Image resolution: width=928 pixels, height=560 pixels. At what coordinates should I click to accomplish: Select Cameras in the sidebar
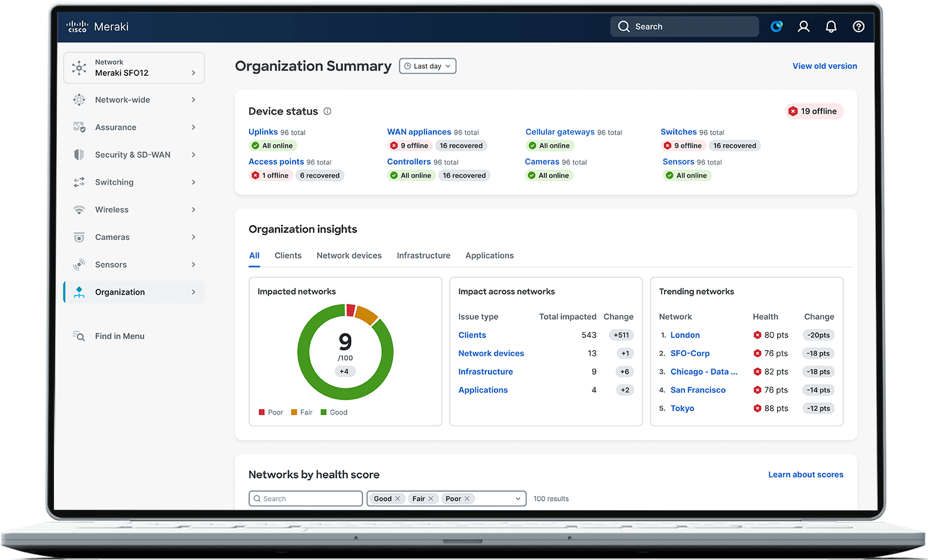[x=113, y=237]
